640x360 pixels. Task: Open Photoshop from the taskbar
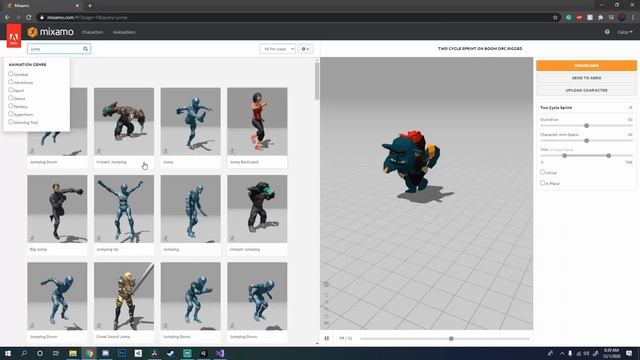[x=122, y=353]
